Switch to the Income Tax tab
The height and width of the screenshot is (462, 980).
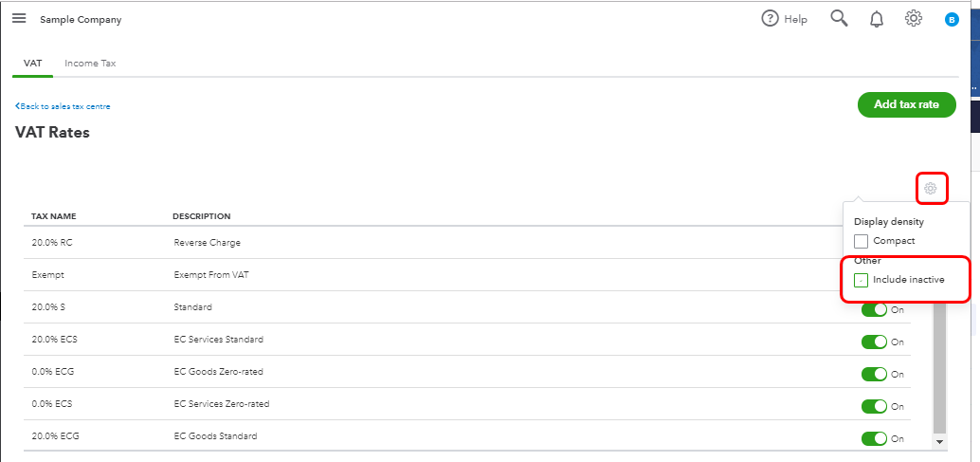[x=90, y=64]
